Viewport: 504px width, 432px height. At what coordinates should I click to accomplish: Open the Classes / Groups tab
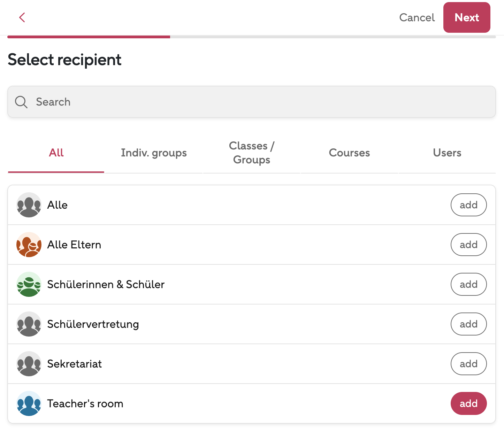[x=252, y=153]
